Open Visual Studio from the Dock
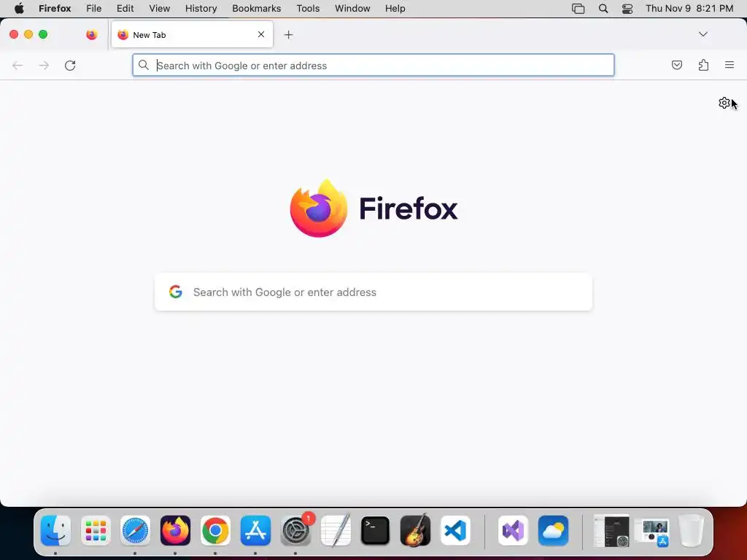The image size is (747, 560). click(x=513, y=531)
